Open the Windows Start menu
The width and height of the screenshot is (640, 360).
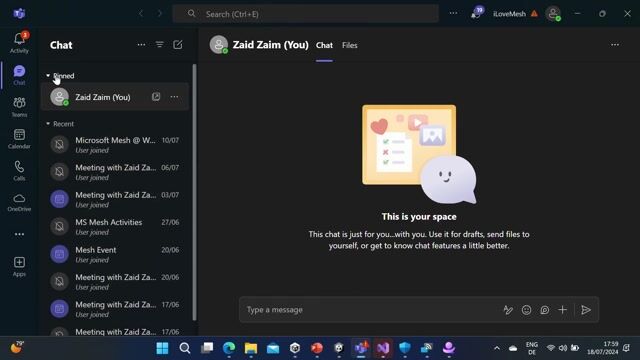point(162,348)
